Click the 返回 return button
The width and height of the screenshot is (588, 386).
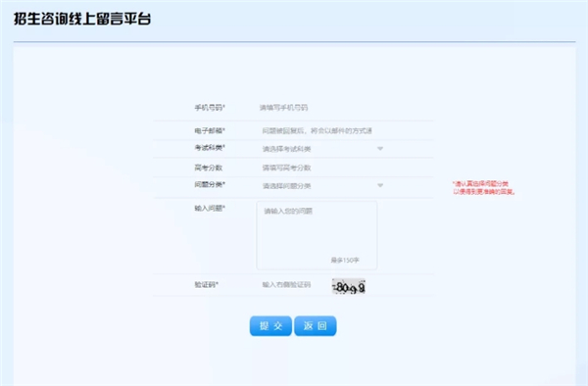[x=315, y=326]
